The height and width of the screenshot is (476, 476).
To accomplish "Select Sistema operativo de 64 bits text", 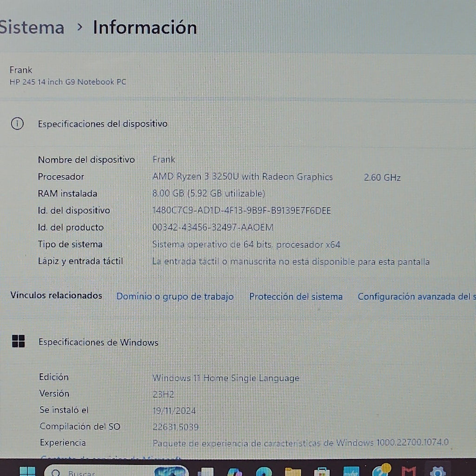I will click(x=246, y=245).
